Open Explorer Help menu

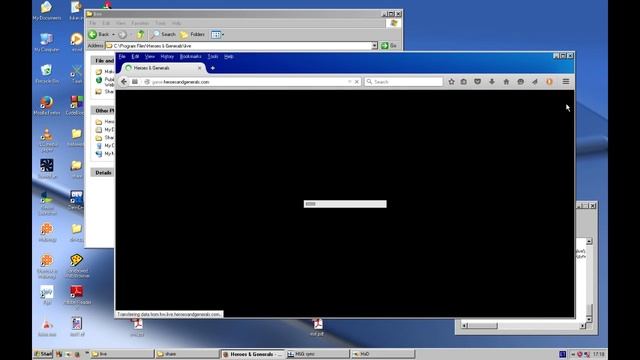pyautogui.click(x=176, y=23)
